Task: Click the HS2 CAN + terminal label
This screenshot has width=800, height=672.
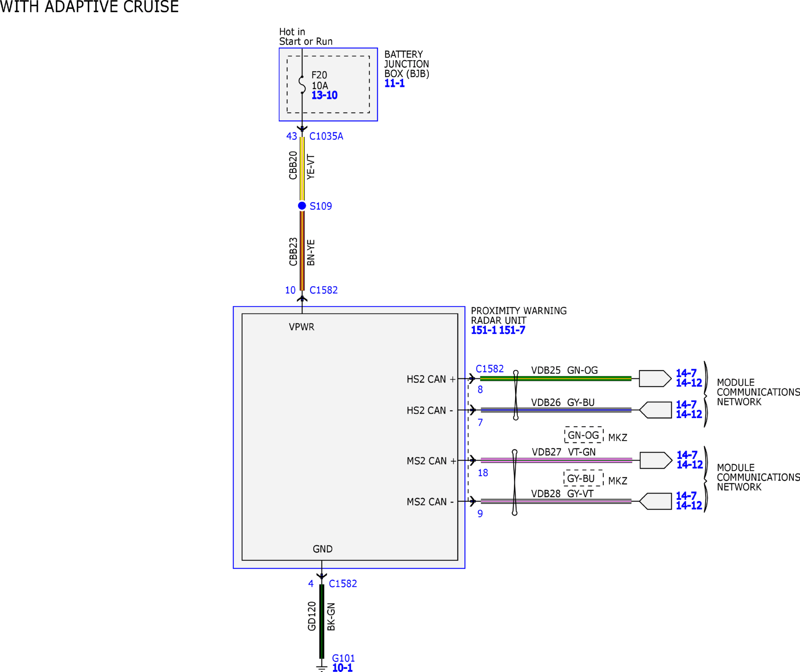Action: click(x=431, y=380)
